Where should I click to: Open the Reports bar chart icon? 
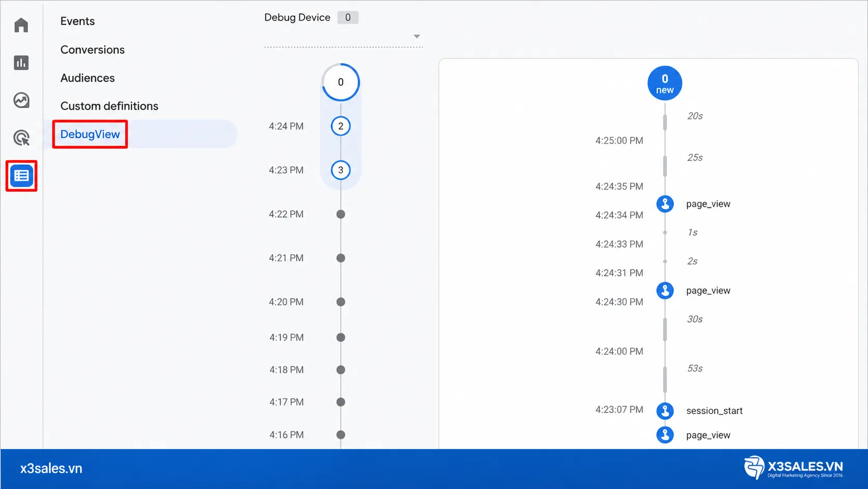point(21,62)
